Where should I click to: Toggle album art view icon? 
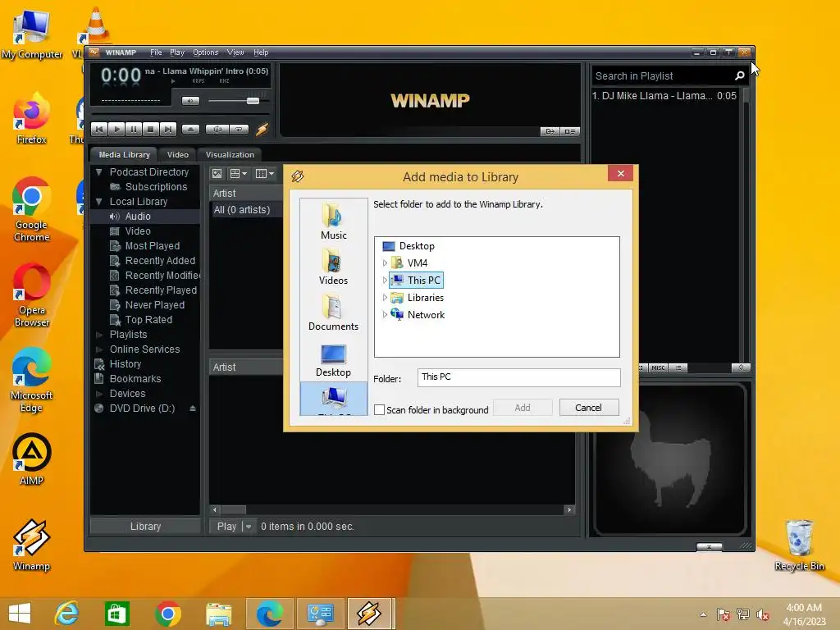pyautogui.click(x=217, y=174)
